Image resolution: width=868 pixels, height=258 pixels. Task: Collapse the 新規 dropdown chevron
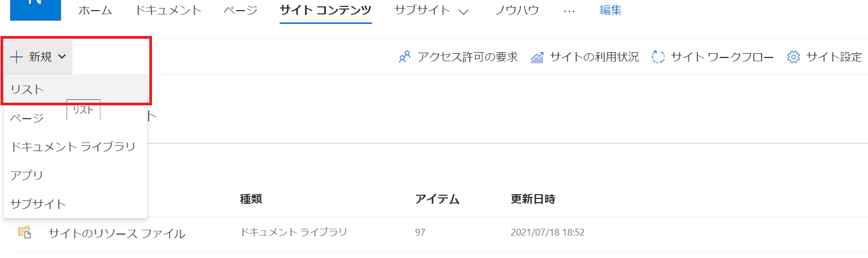[62, 56]
